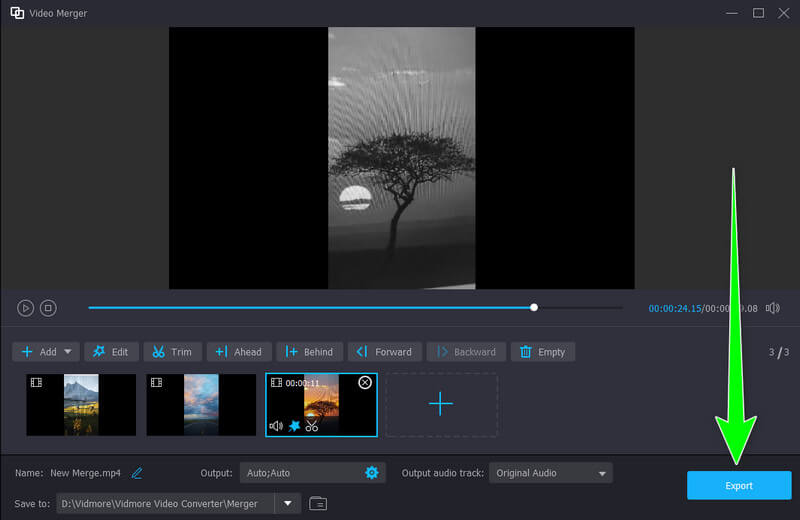Expand the Add dropdown arrow
The width and height of the screenshot is (800, 520).
point(69,352)
